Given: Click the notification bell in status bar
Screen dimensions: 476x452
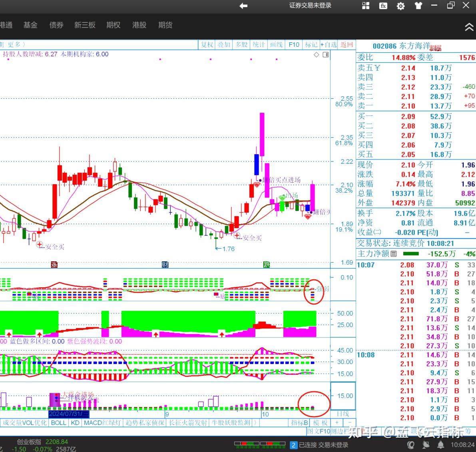Looking at the screenshot, I should tap(440, 444).
